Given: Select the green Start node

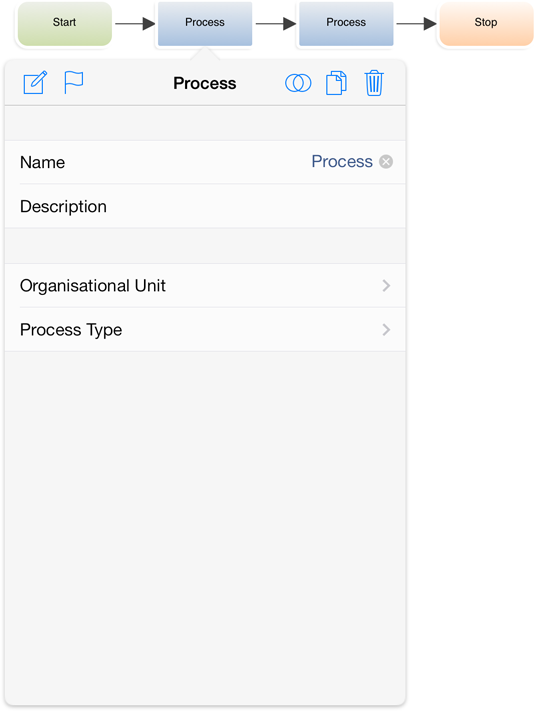Looking at the screenshot, I should (64, 23).
